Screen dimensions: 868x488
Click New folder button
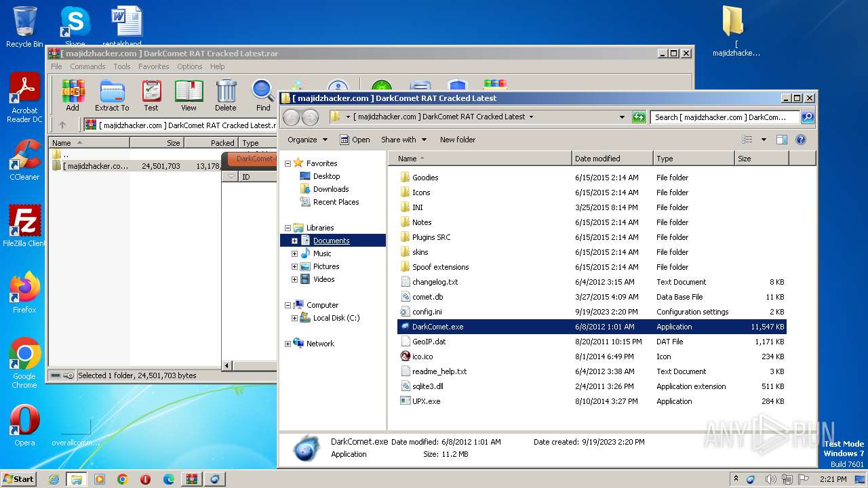click(458, 140)
